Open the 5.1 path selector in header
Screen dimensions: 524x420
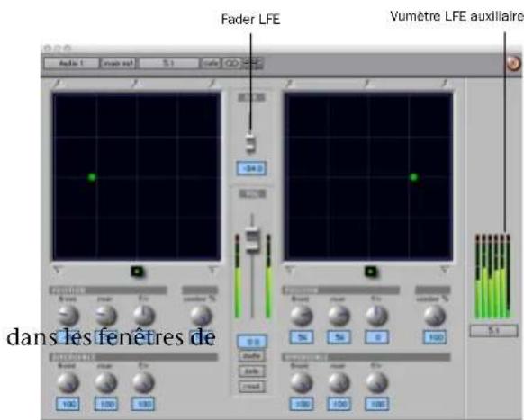(168, 63)
